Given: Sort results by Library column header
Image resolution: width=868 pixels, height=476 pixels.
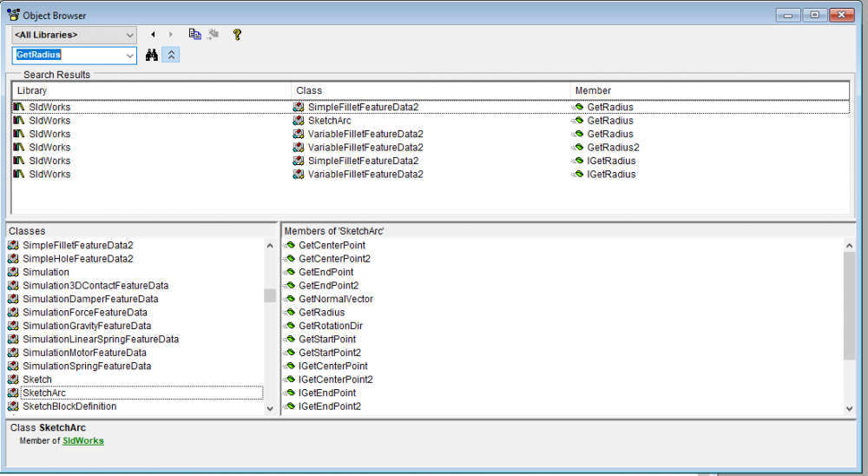Looking at the screenshot, I should pyautogui.click(x=152, y=90).
